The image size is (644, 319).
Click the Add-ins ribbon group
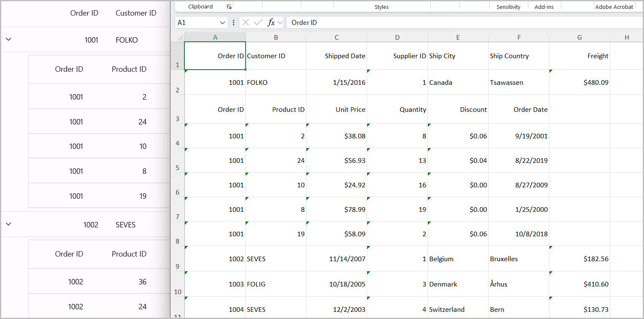[x=544, y=6]
